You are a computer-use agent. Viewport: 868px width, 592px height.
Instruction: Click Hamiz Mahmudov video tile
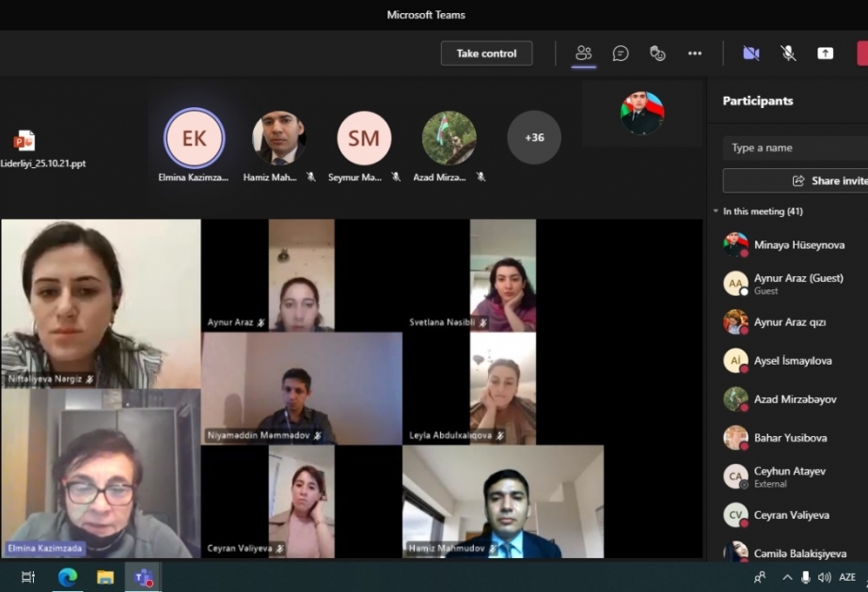[502, 502]
